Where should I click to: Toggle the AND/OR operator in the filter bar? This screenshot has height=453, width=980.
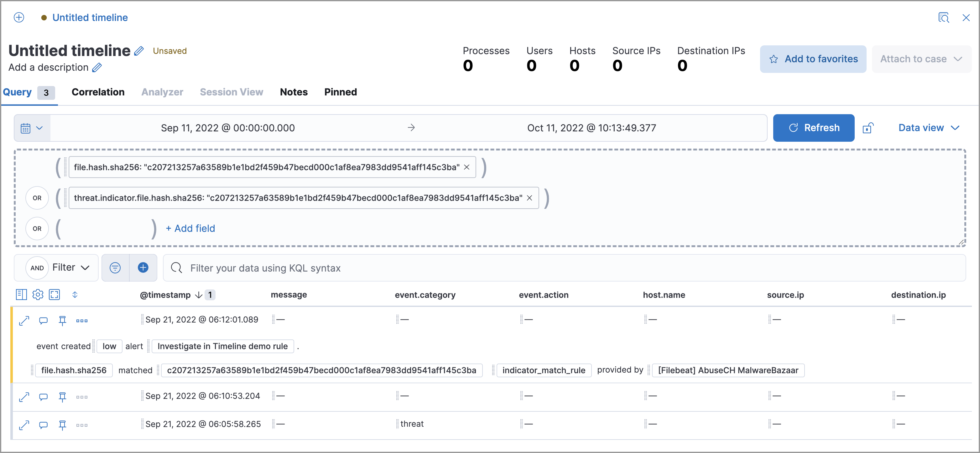pos(37,268)
